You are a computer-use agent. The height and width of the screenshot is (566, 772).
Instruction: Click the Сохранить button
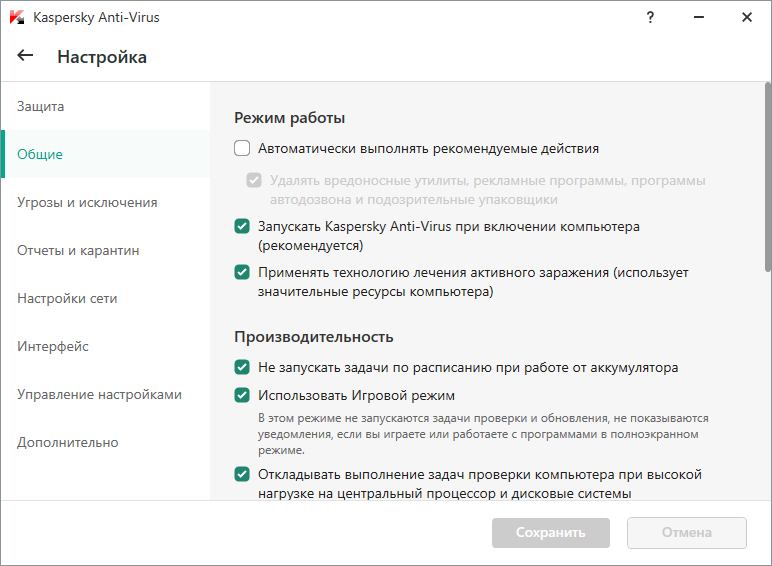pos(551,533)
